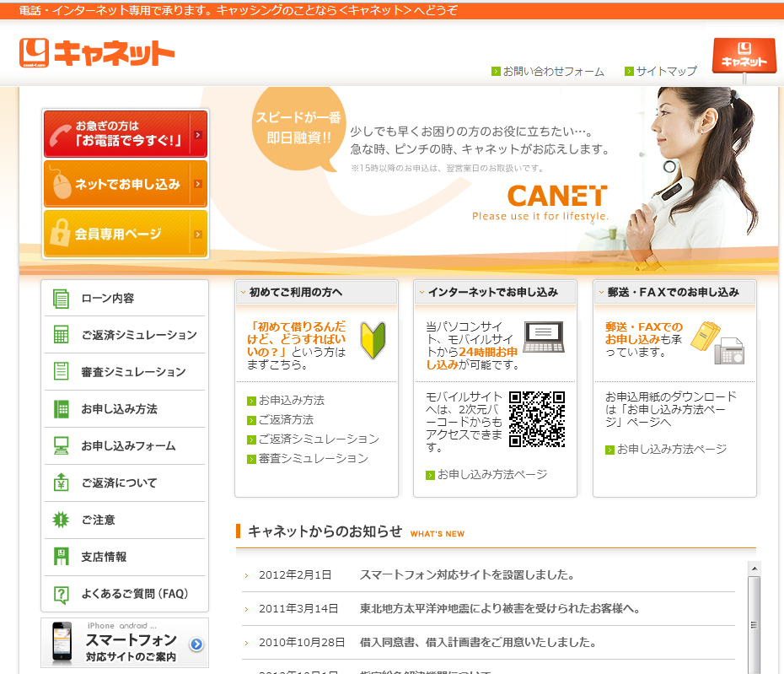Open お申込み方法 link in first-time panel
The height and width of the screenshot is (674, 784).
tap(286, 401)
